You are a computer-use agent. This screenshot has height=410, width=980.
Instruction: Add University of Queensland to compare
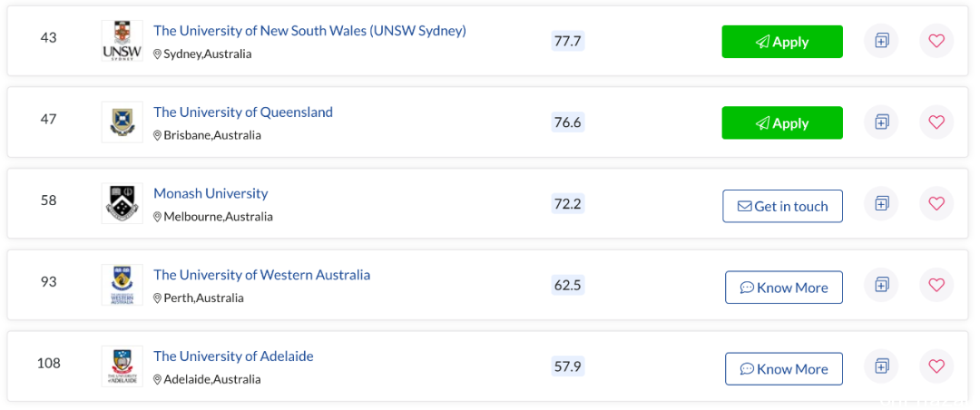pyautogui.click(x=881, y=122)
